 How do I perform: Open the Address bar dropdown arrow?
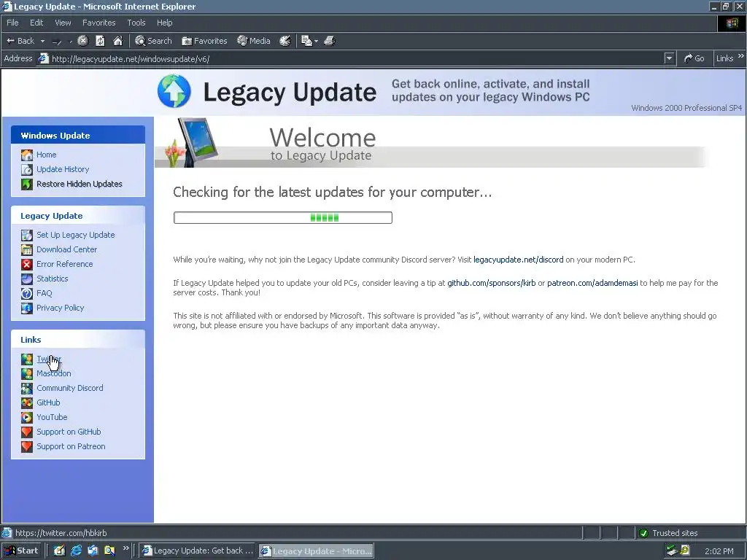click(670, 58)
